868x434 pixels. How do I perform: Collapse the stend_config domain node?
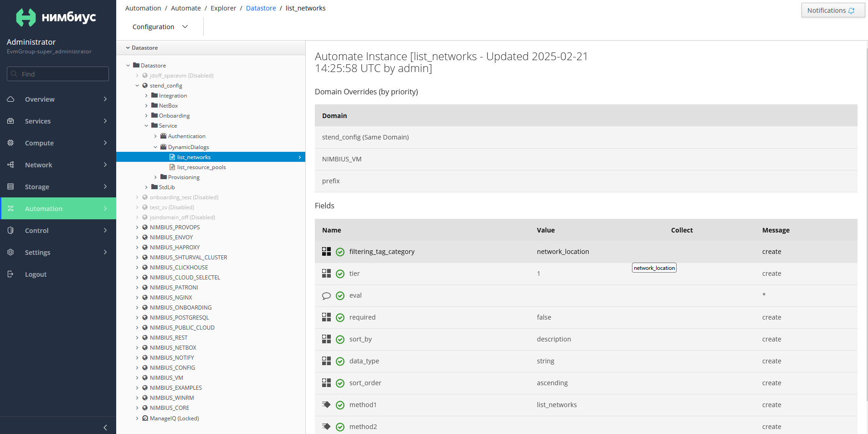(x=137, y=85)
